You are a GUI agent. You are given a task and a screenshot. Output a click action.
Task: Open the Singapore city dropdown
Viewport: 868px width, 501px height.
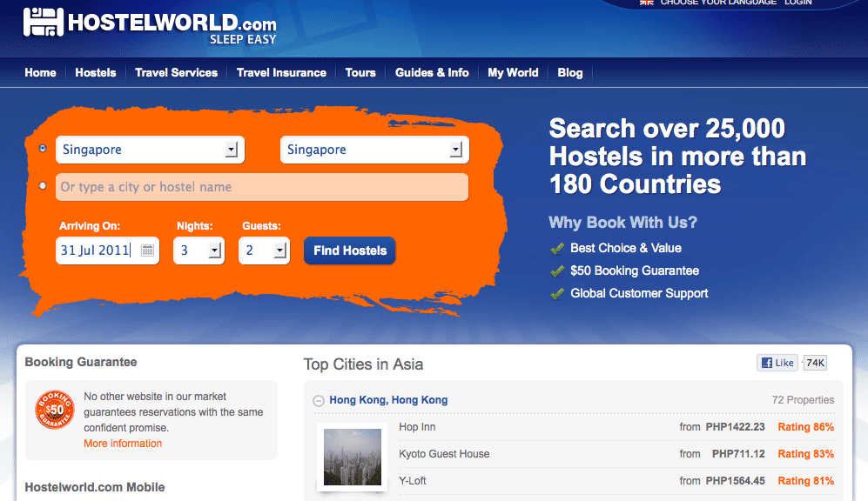(x=374, y=150)
